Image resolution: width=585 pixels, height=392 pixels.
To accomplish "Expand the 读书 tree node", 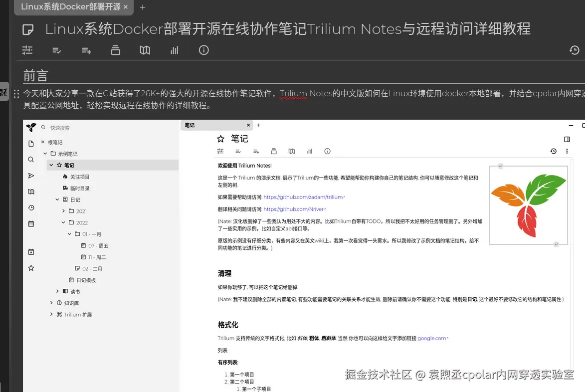I will (57, 291).
